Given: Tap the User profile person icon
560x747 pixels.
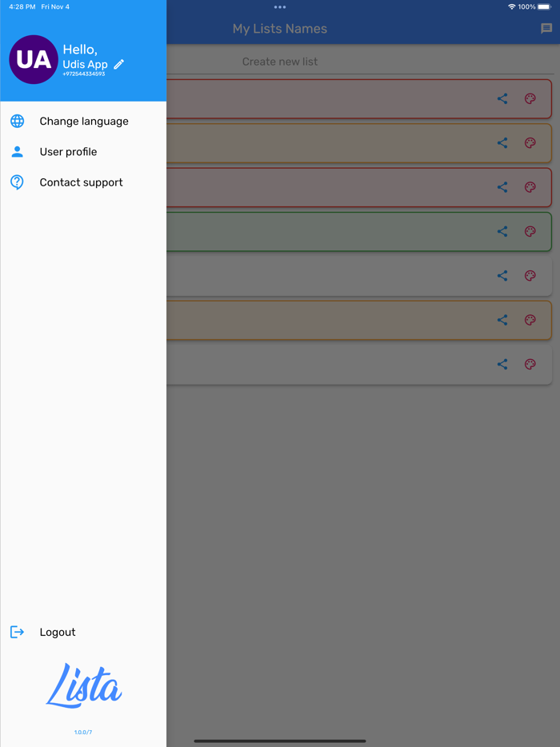Looking at the screenshot, I should (x=17, y=151).
